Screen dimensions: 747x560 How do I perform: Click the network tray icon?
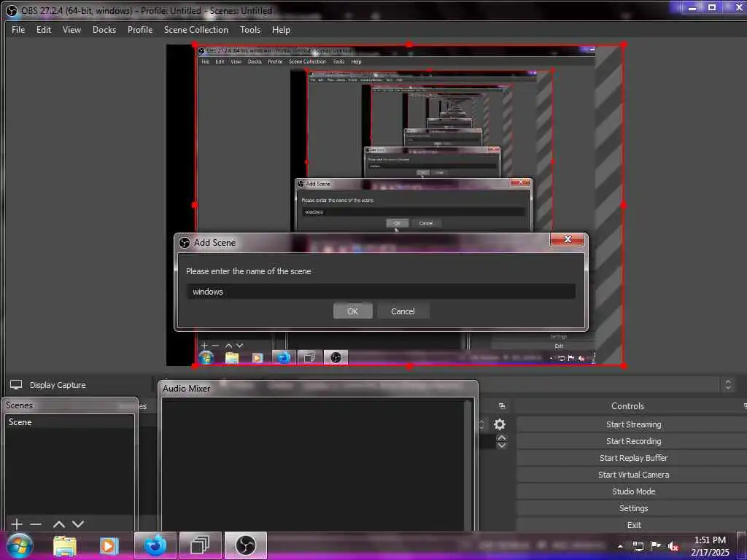coord(638,546)
